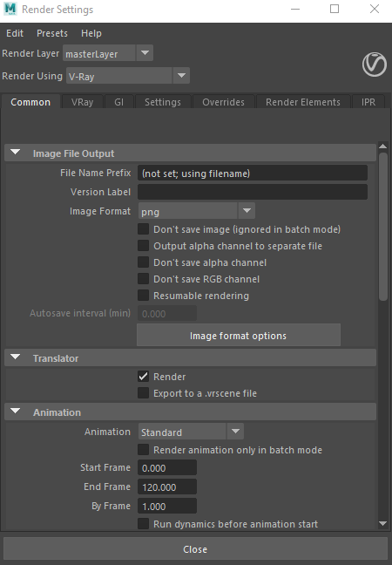
Task: Open the Image Format png dropdown
Action: coord(197,211)
